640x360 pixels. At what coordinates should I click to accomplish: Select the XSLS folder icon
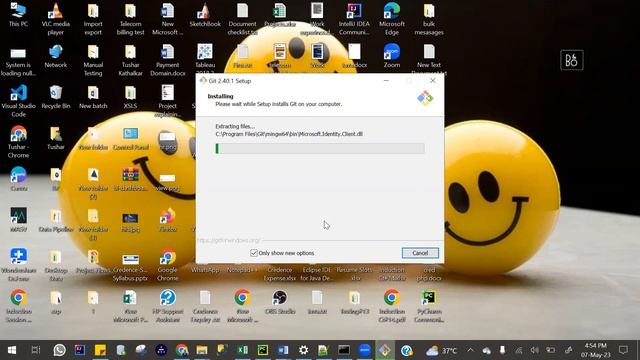pos(131,97)
